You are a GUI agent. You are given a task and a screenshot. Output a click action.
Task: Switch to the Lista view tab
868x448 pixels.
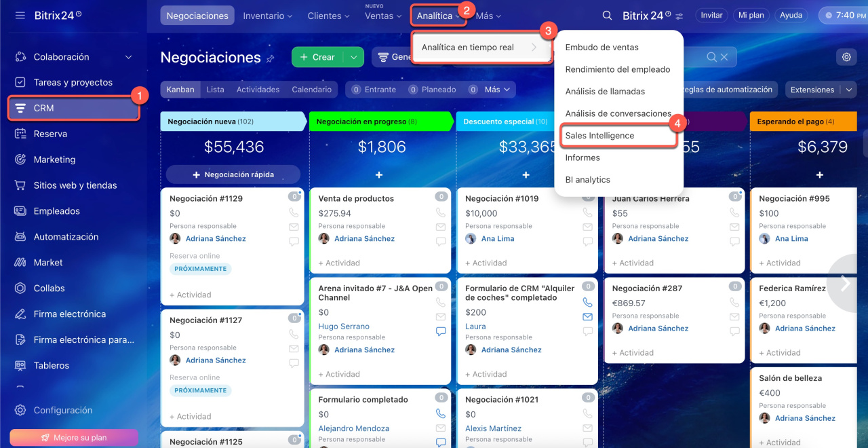[x=215, y=90]
